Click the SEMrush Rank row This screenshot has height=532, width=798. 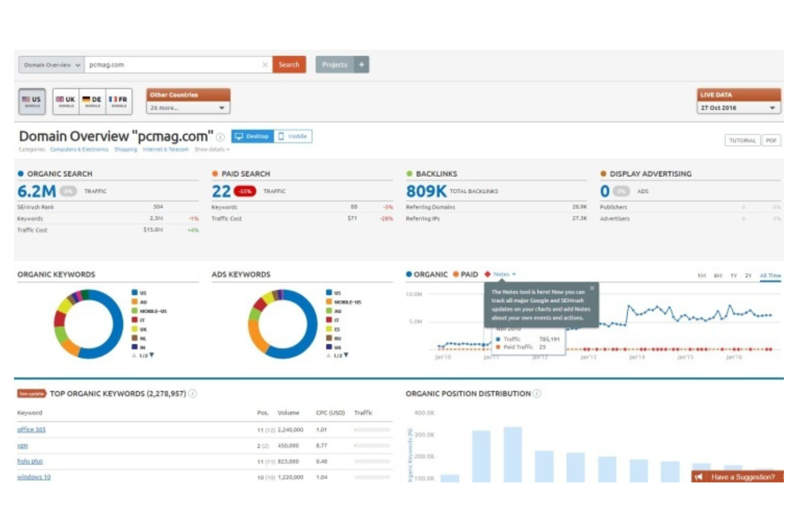(x=108, y=207)
